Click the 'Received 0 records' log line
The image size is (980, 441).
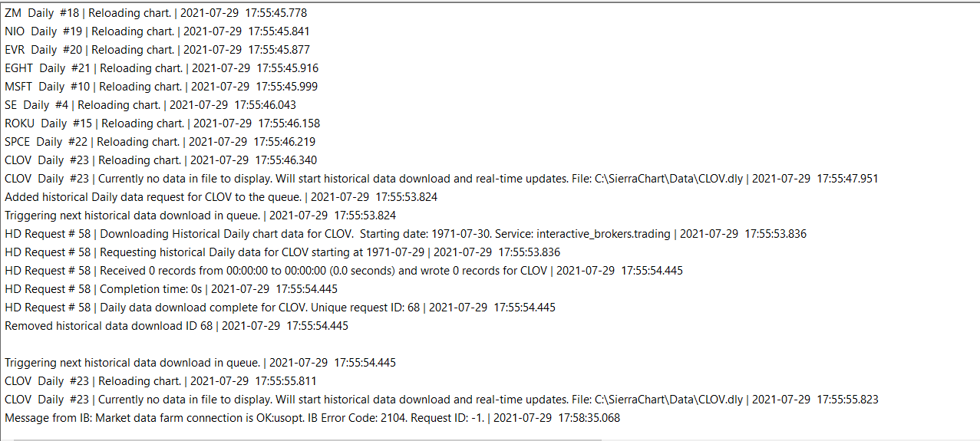coord(344,271)
